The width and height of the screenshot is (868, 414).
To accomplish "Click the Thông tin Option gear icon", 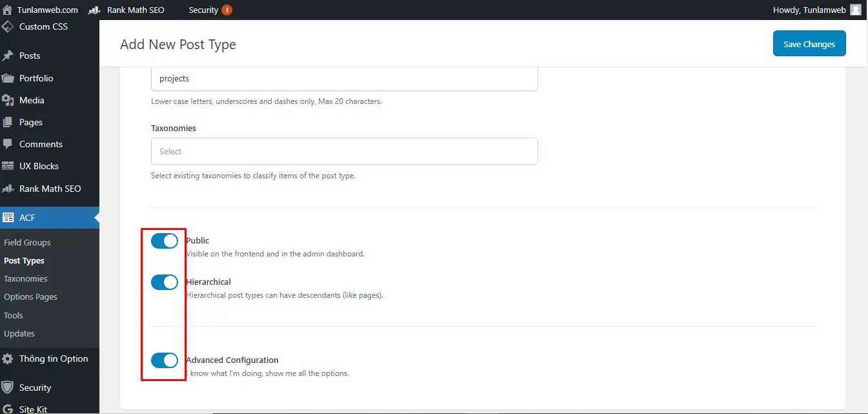I will tap(8, 358).
